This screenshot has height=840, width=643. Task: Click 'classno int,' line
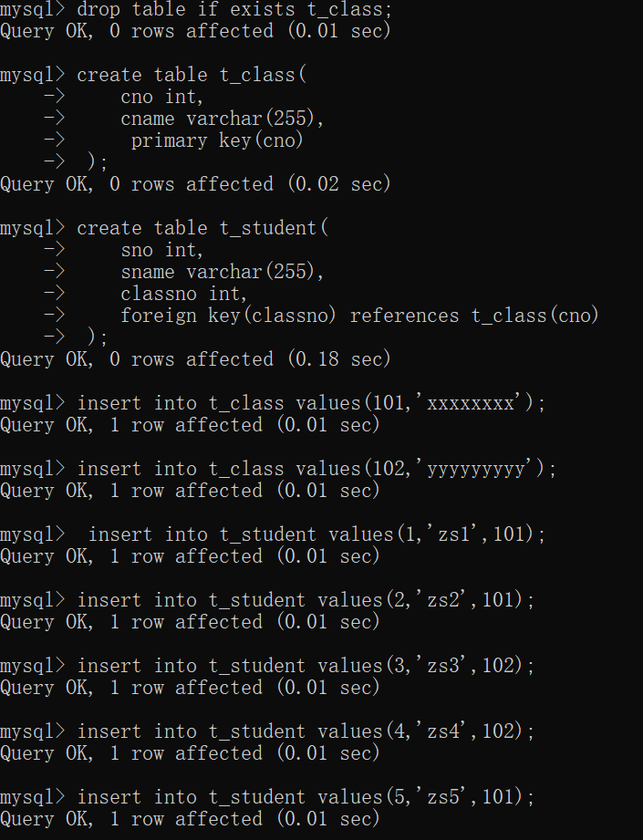[184, 294]
